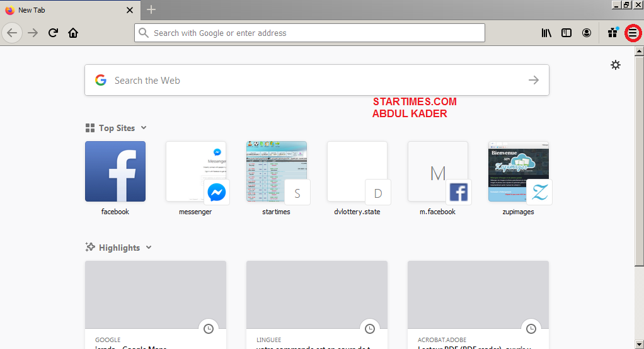Click clock icon on LINGUEE highlight card
This screenshot has height=349, width=644.
point(370,328)
